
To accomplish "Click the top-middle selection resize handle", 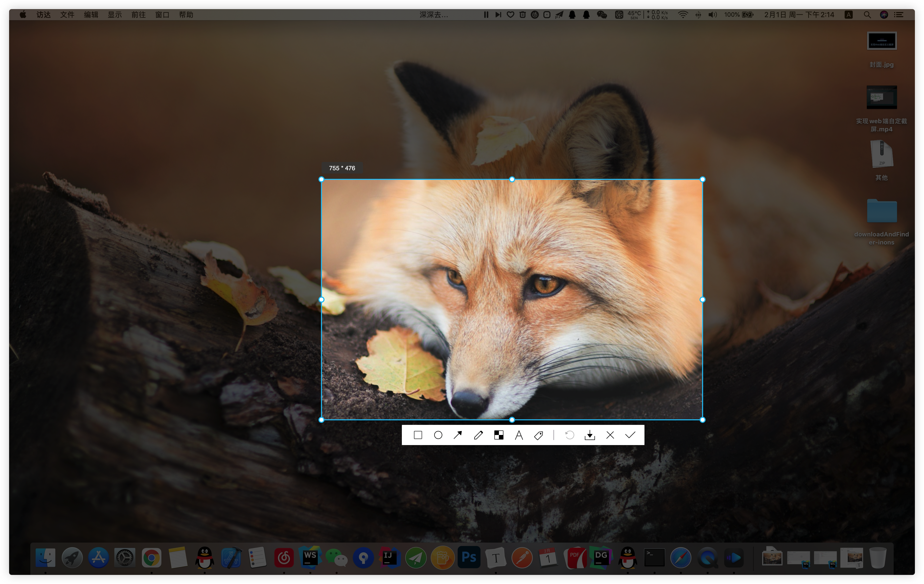I will [512, 179].
